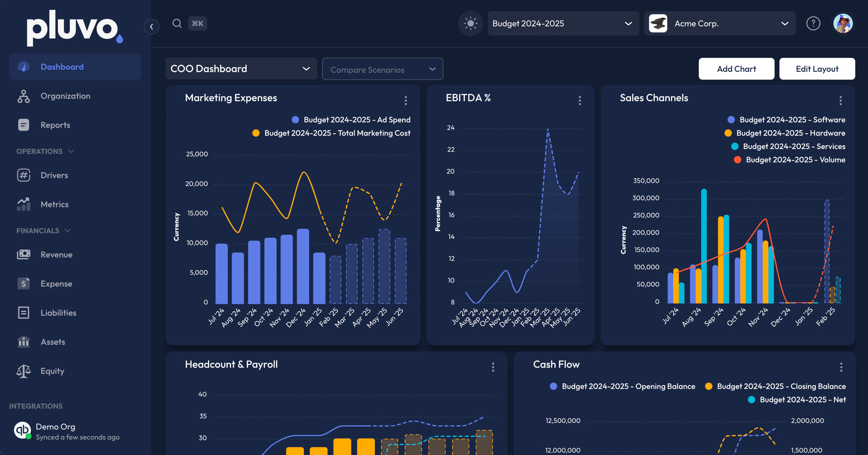The image size is (868, 455).
Task: Open EBITDA % chart three-dot menu
Action: (x=580, y=100)
